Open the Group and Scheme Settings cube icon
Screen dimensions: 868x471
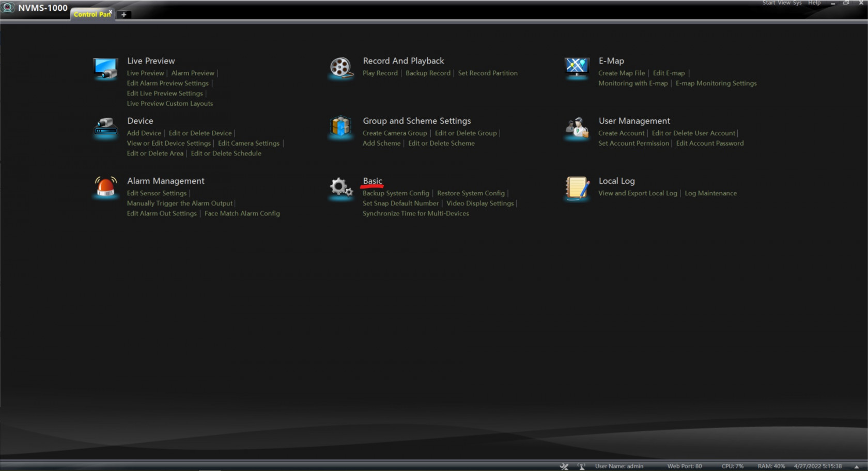coord(341,127)
